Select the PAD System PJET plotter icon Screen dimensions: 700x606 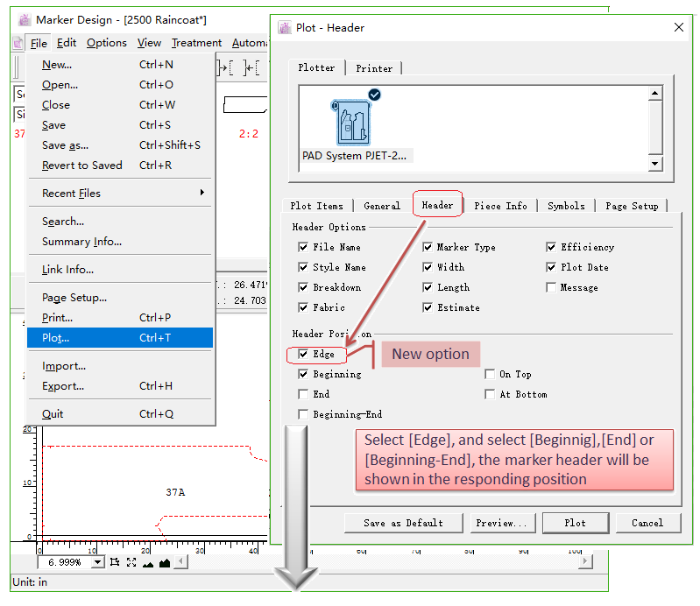[353, 123]
